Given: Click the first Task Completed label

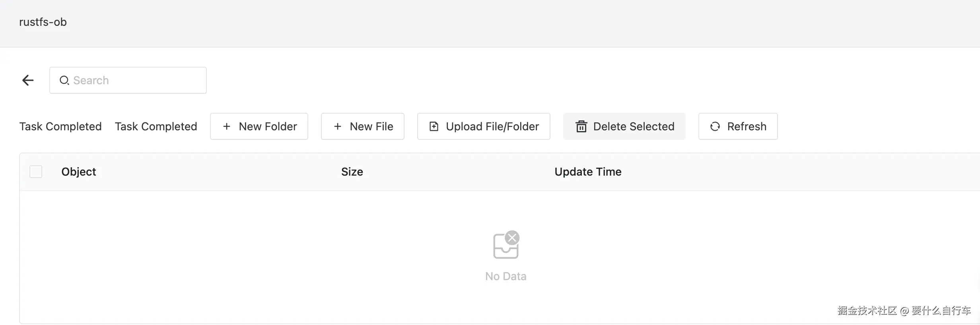Looking at the screenshot, I should pos(60,126).
